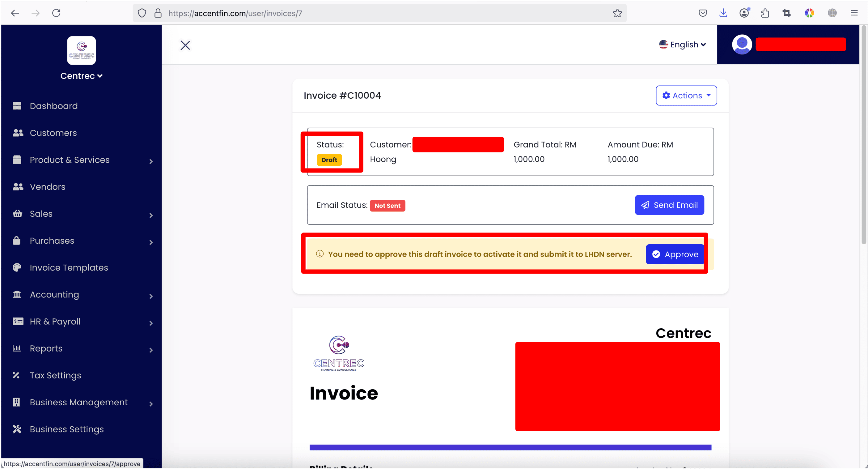The width and height of the screenshot is (868, 469).
Task: Open the English language selector
Action: point(682,44)
